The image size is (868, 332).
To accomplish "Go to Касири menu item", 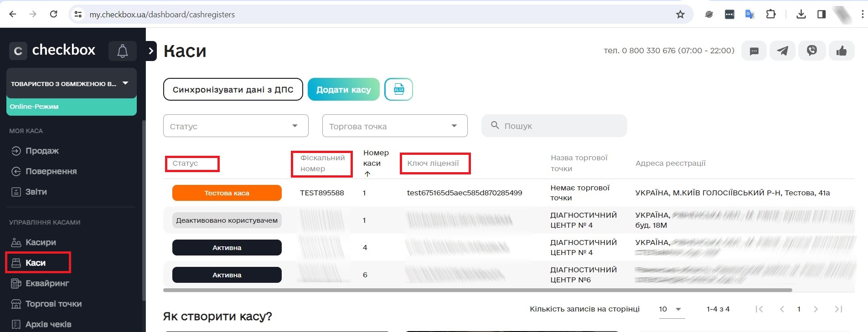I will coord(41,242).
